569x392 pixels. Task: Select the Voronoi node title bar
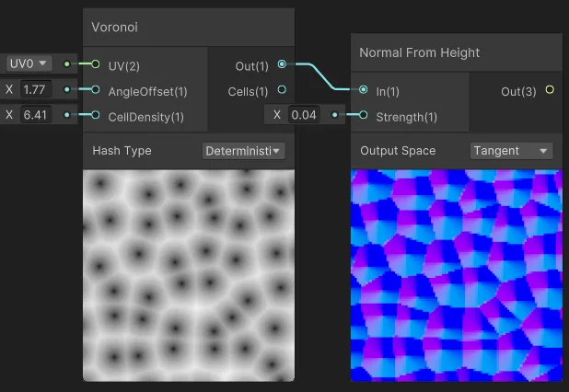189,28
